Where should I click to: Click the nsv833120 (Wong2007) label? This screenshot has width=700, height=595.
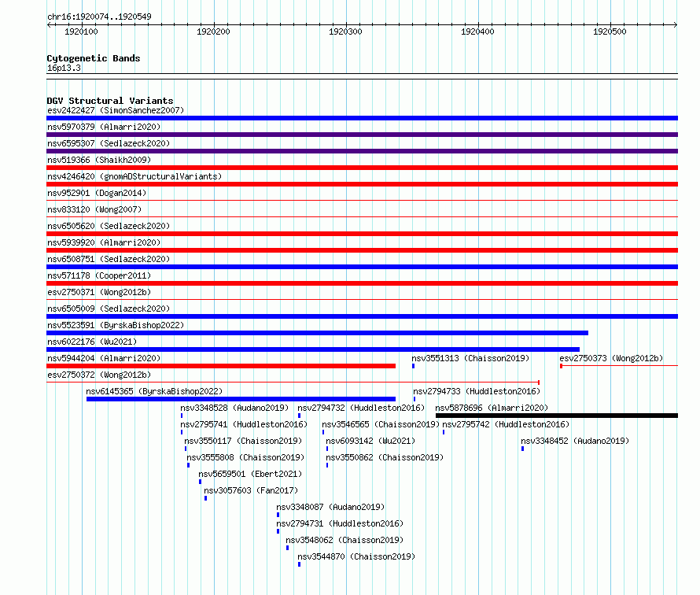tap(94, 209)
